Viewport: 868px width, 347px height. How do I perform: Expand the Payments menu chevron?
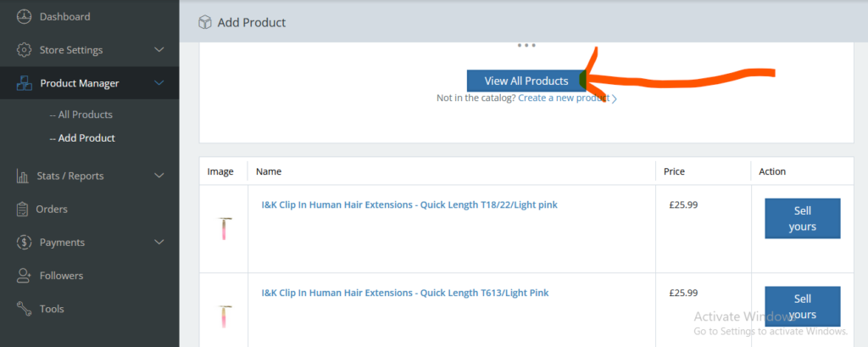click(159, 243)
